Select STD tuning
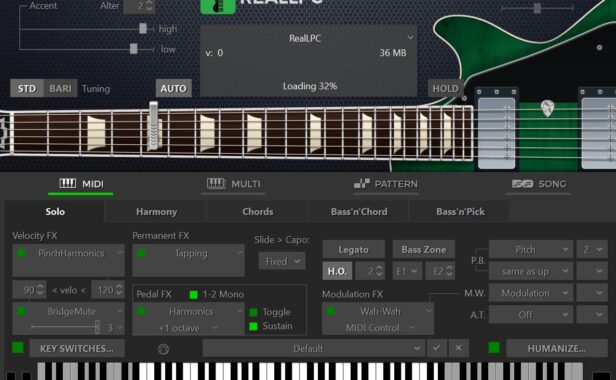Screen dimensions: 616x380 [27, 88]
